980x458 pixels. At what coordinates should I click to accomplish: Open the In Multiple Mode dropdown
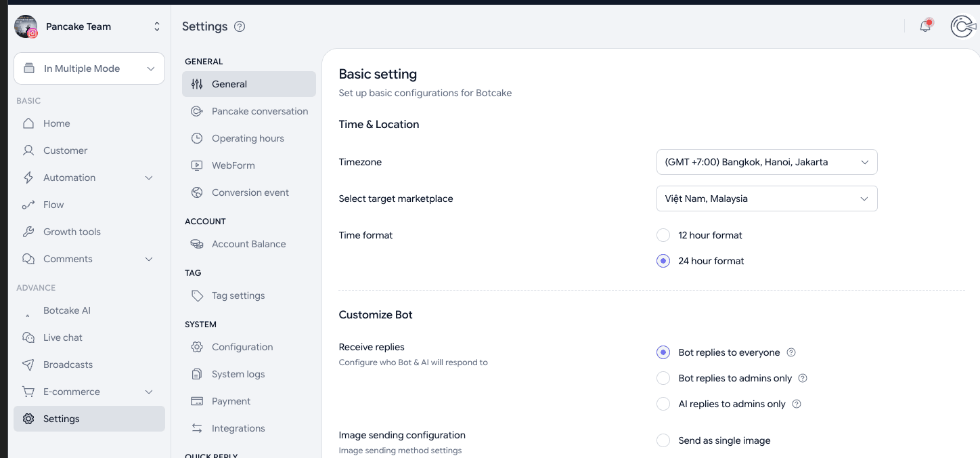tap(89, 68)
